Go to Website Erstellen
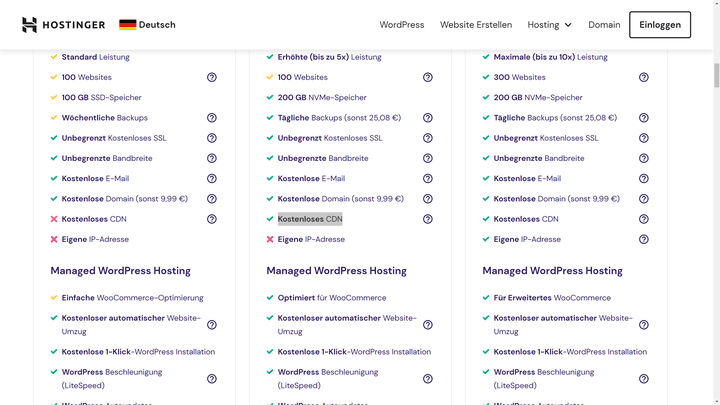The width and height of the screenshot is (720, 405). (x=476, y=25)
